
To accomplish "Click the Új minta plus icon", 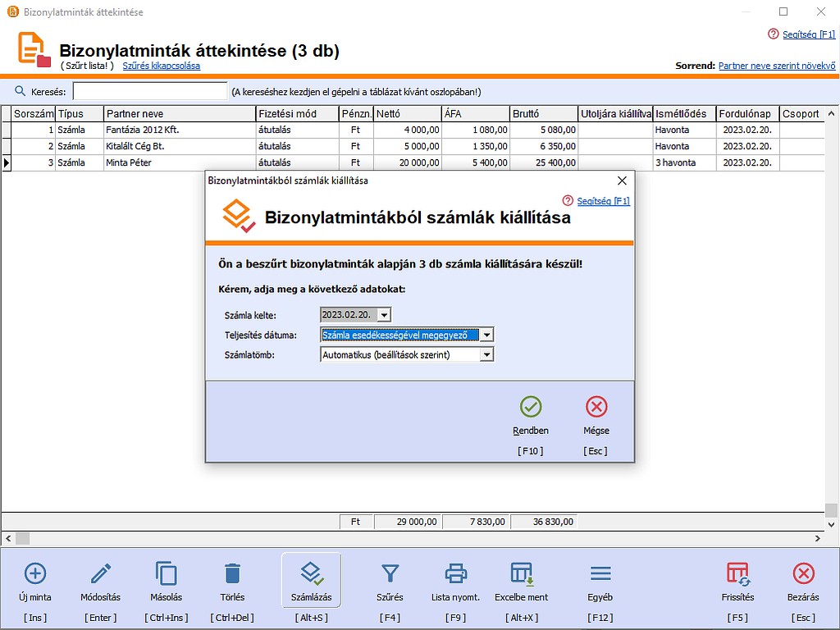I will (x=35, y=573).
